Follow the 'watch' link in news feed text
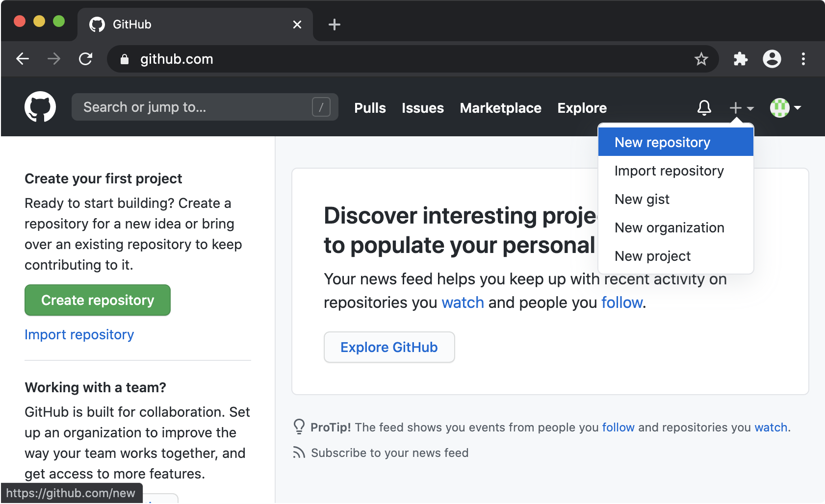The image size is (825, 504). coord(463,302)
